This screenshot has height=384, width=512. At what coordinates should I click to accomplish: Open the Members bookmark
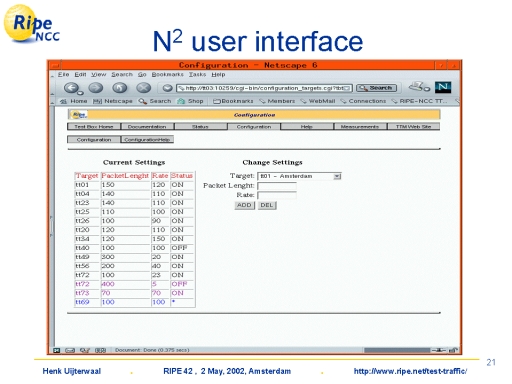click(x=277, y=101)
